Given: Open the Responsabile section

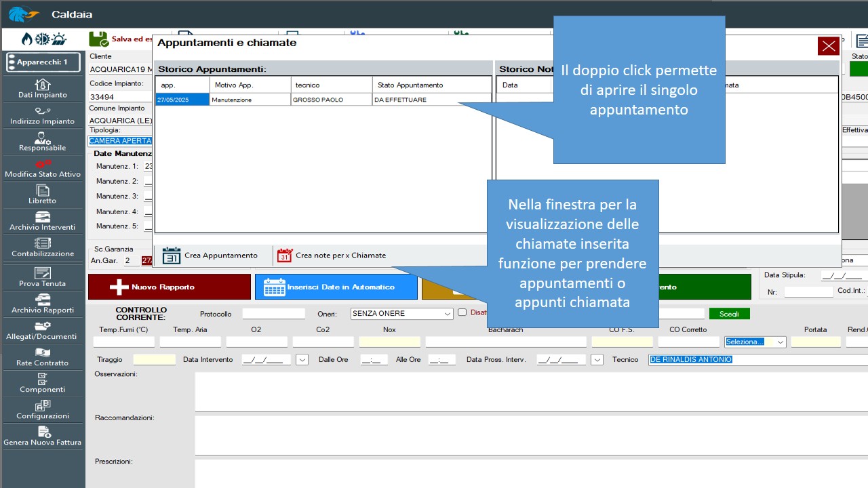Looking at the screenshot, I should point(43,142).
